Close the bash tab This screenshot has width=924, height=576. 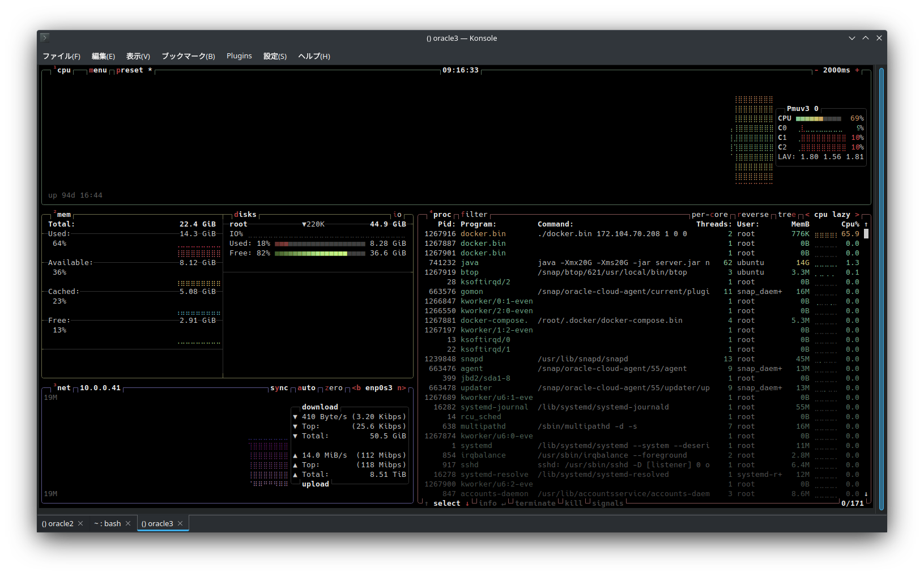(x=128, y=523)
